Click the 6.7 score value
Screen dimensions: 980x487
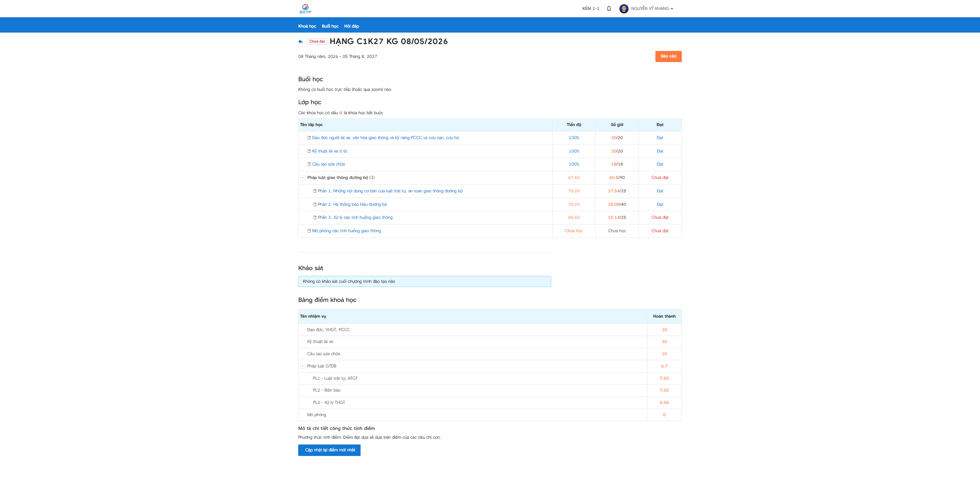coord(664,366)
